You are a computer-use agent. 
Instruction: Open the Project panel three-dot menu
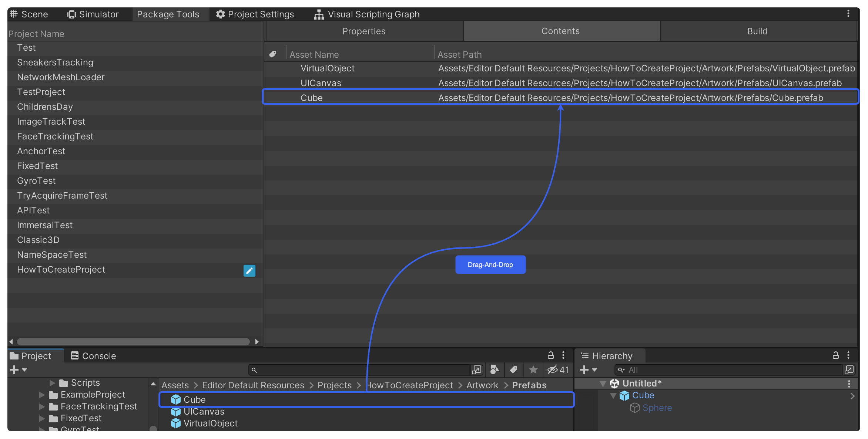[x=563, y=355]
